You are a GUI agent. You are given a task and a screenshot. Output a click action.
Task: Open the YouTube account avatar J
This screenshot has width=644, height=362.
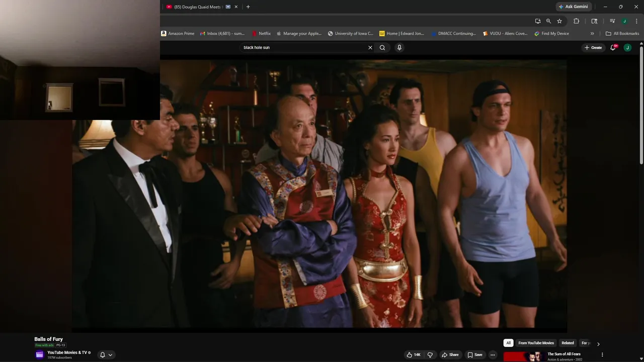(627, 47)
